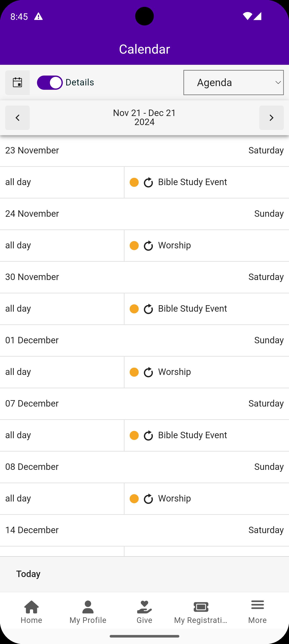This screenshot has width=289, height=644.
Task: Tap the Home icon in bottom bar
Action: 31,607
